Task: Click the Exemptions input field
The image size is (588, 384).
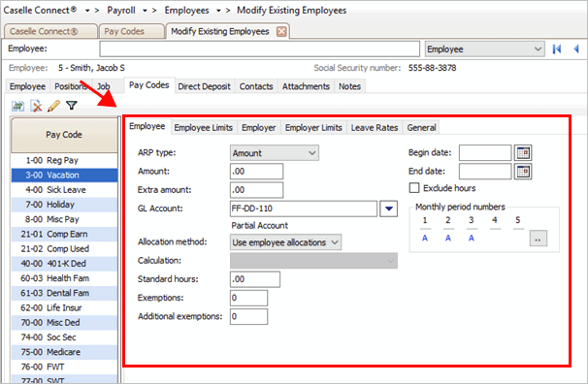Action: [x=248, y=299]
